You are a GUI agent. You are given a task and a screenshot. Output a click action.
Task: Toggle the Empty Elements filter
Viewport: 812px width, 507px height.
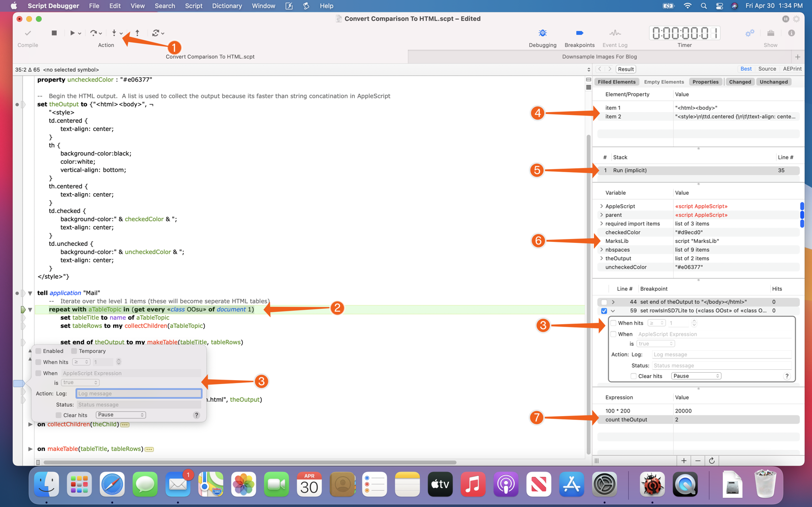pos(663,82)
